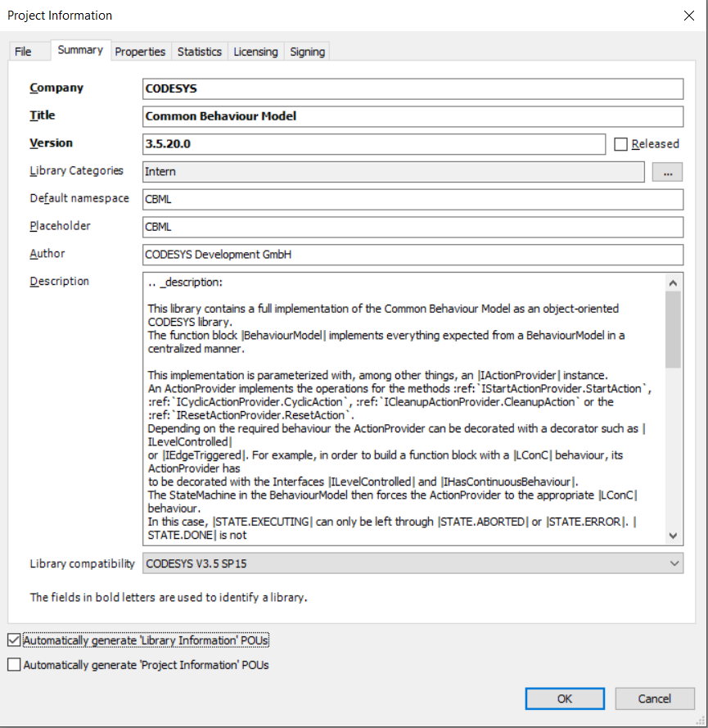Click into the Company field

[x=413, y=88]
